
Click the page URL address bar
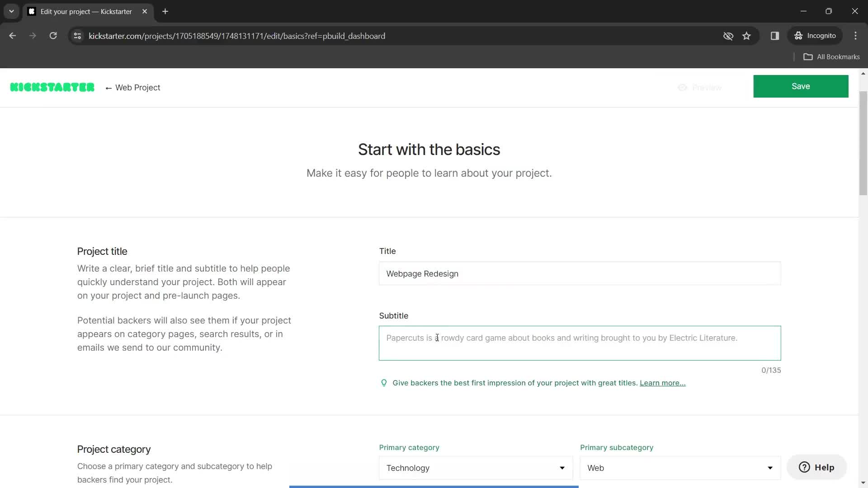coord(237,36)
